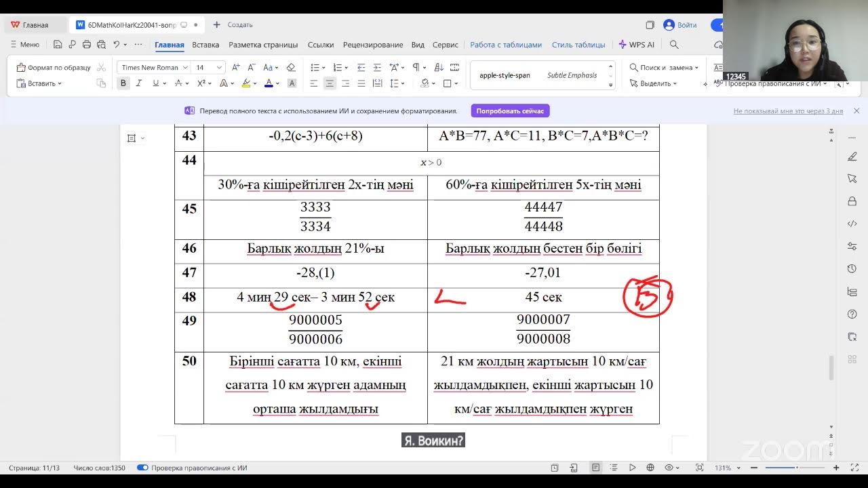Toggle the AI spell check switch in status bar
868x488 pixels.
coord(142,468)
